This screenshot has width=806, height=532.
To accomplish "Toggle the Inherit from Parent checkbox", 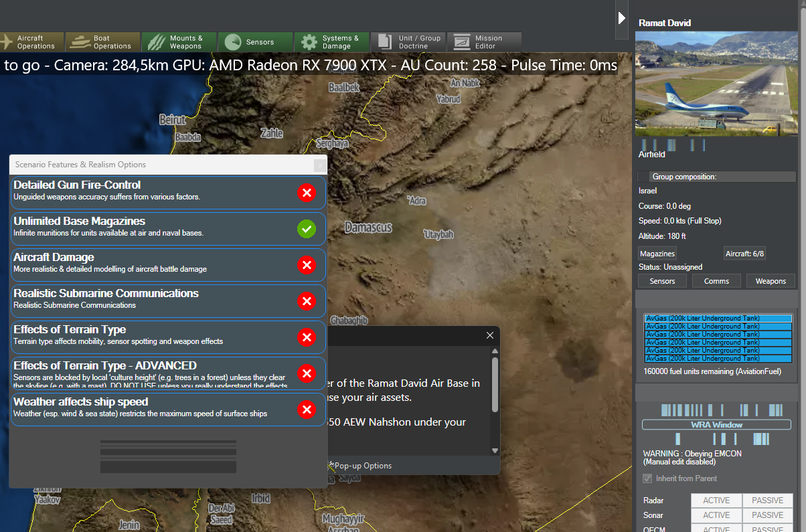I will [x=647, y=478].
